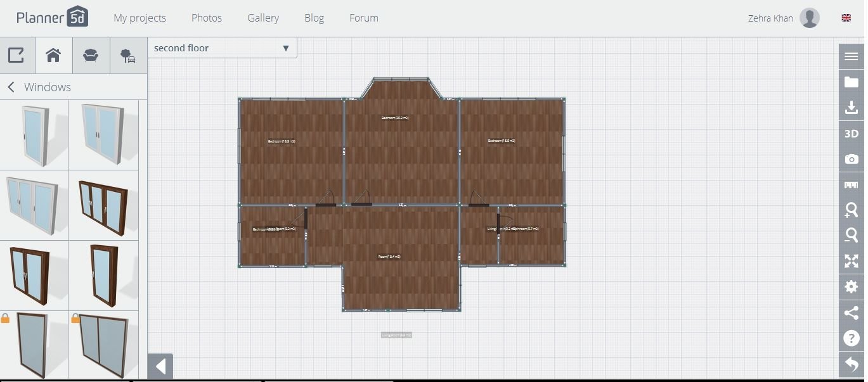Open the Gallery page
This screenshot has width=868, height=382.
coord(262,18)
